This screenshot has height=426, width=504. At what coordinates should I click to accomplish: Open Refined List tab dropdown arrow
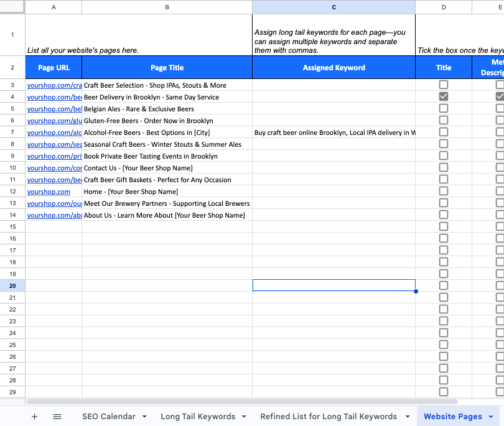click(x=407, y=417)
